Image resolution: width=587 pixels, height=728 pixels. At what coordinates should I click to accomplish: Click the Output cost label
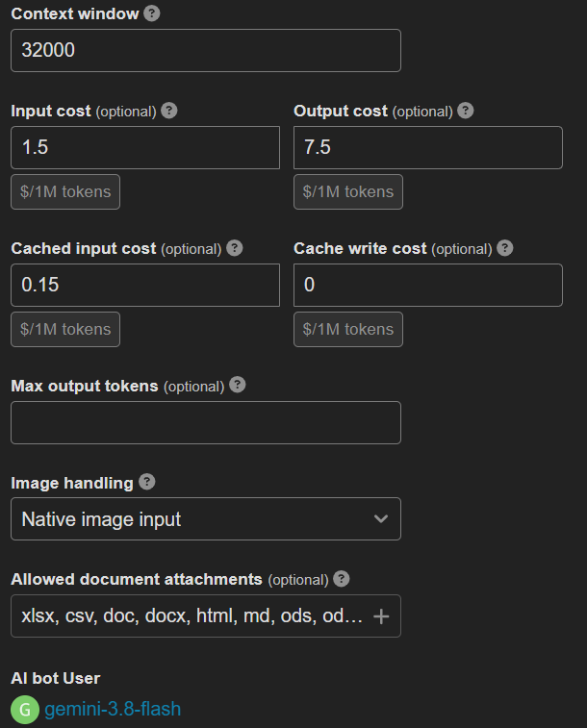point(341,111)
